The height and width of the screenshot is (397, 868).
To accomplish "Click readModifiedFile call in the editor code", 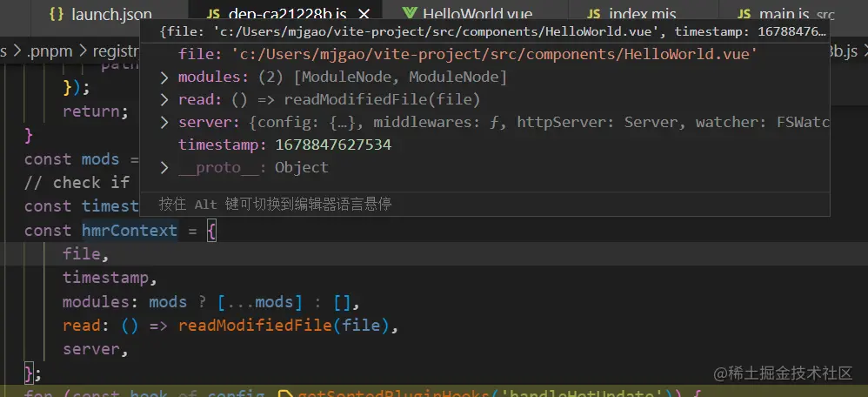I will click(255, 326).
